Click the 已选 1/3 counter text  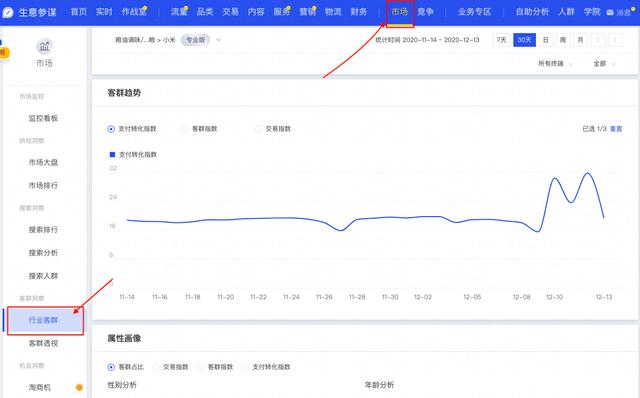point(594,129)
